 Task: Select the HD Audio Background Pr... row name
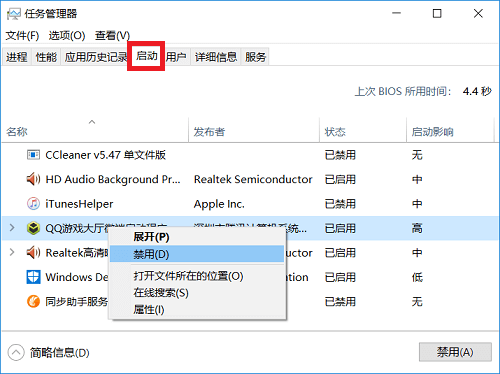click(x=113, y=179)
